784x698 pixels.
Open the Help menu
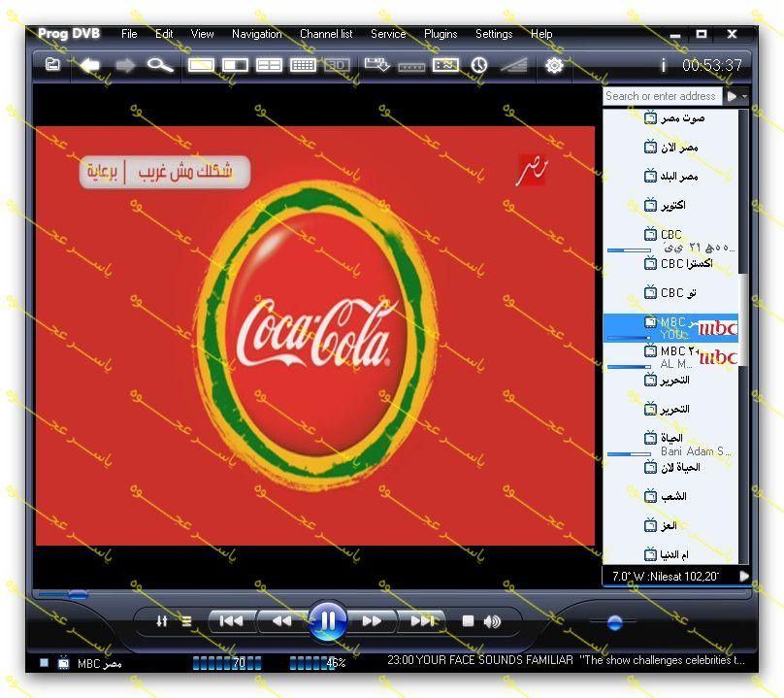541,34
